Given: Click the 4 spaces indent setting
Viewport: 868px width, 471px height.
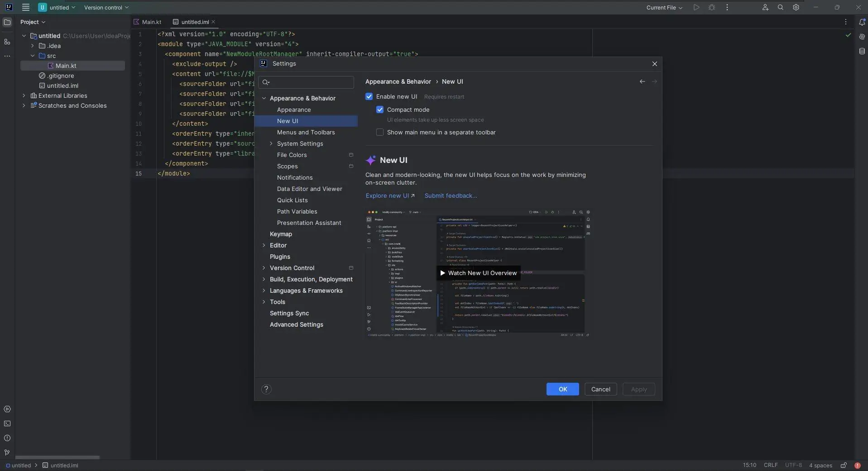Looking at the screenshot, I should (x=820, y=465).
